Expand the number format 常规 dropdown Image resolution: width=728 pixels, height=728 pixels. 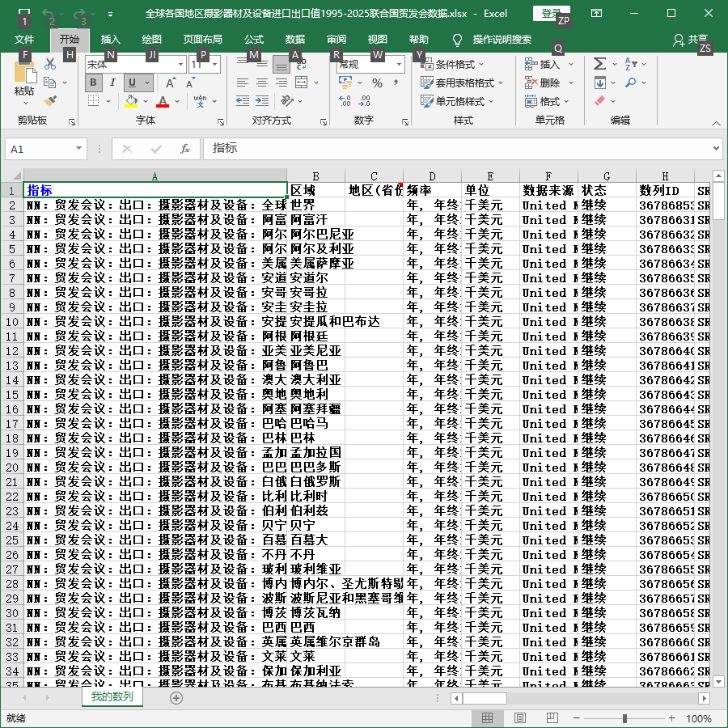click(x=399, y=65)
